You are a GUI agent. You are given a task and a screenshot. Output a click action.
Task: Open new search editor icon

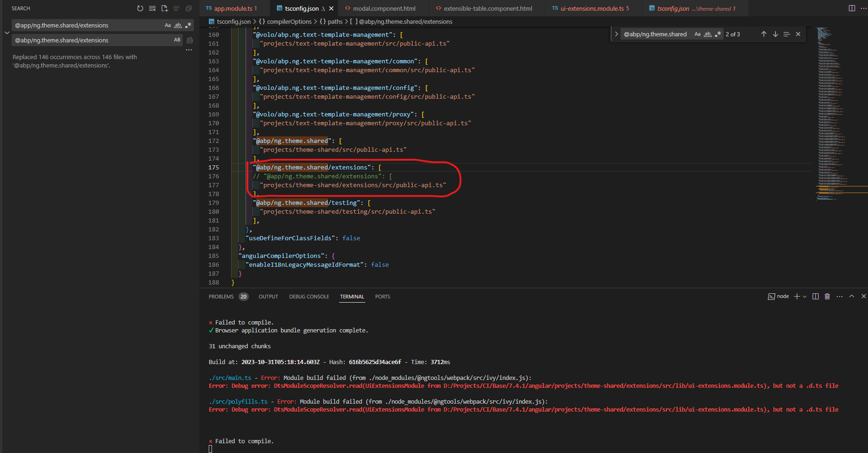pos(164,8)
